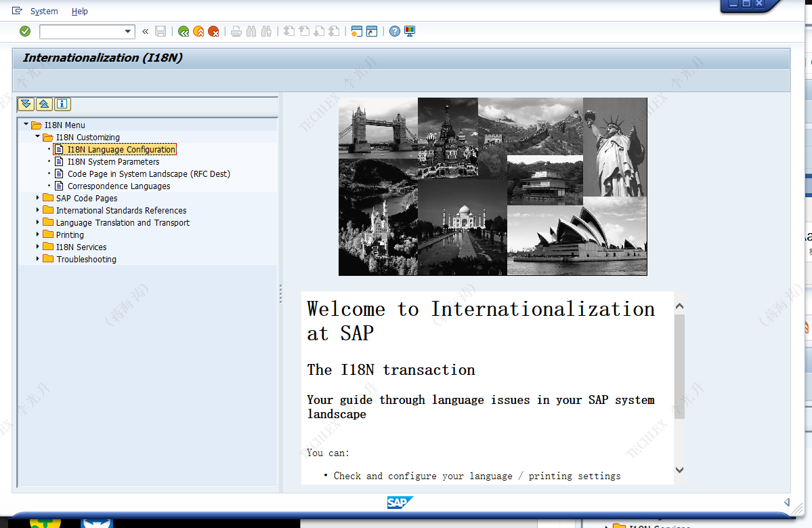Open the Help question mark icon
Image resolution: width=812 pixels, height=528 pixels.
point(395,32)
